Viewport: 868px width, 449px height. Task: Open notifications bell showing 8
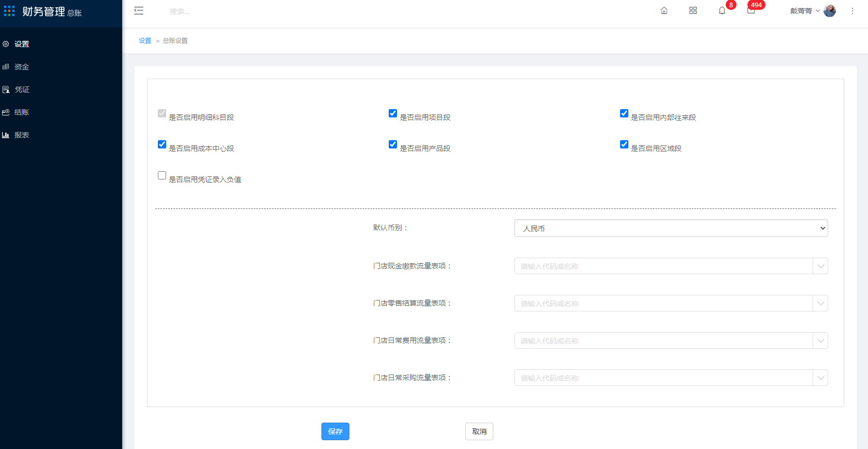[722, 10]
